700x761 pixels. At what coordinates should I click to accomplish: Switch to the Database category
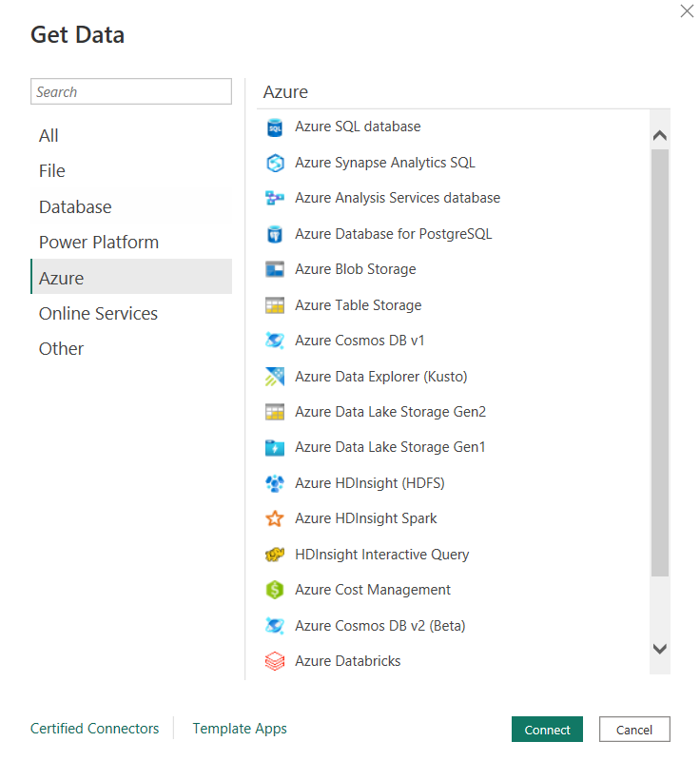click(x=75, y=206)
